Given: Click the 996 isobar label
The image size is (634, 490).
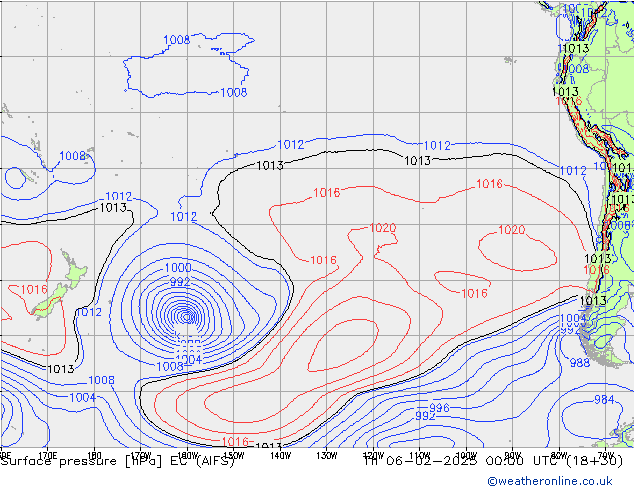Looking at the screenshot, I should 439,408.
